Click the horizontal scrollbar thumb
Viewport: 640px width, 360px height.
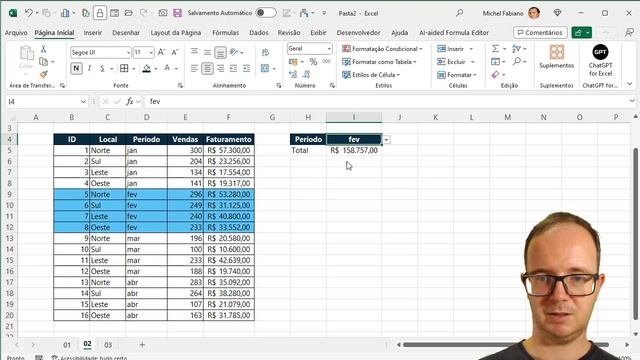(x=506, y=345)
